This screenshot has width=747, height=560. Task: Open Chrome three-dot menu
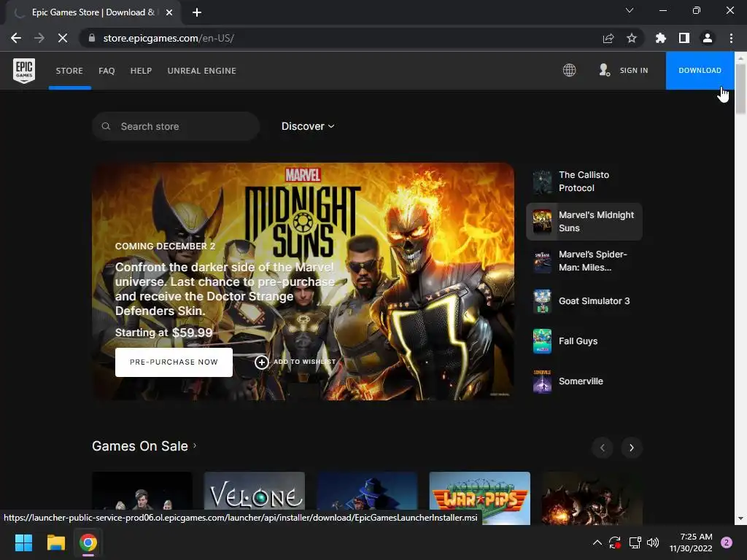click(x=731, y=38)
